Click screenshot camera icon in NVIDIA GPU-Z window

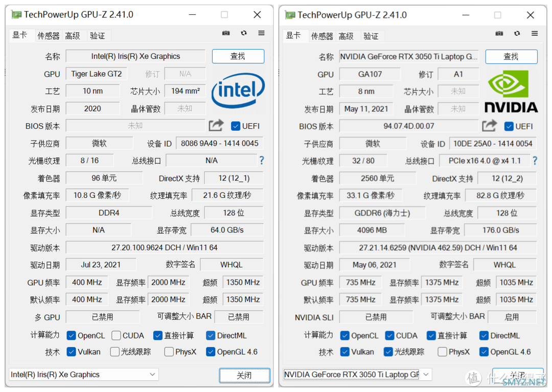point(499,33)
